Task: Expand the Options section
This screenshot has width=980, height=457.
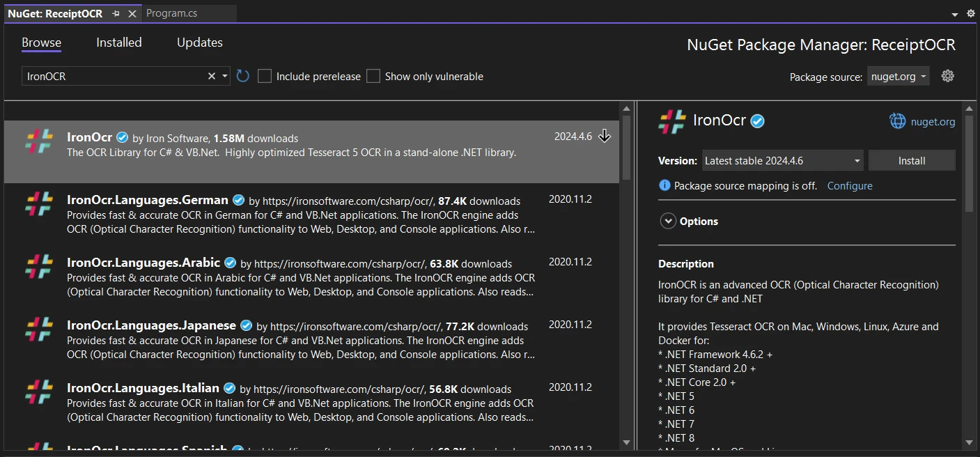Action: [x=668, y=221]
